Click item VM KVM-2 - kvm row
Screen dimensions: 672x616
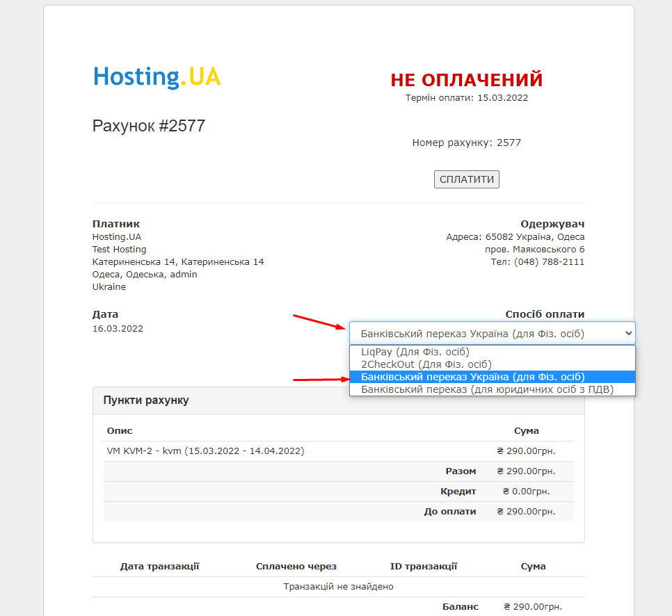click(x=339, y=451)
